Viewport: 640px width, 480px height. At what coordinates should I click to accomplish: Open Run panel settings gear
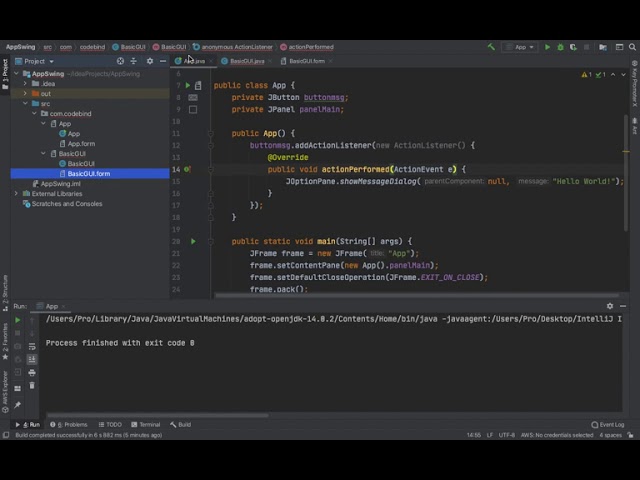pos(610,306)
